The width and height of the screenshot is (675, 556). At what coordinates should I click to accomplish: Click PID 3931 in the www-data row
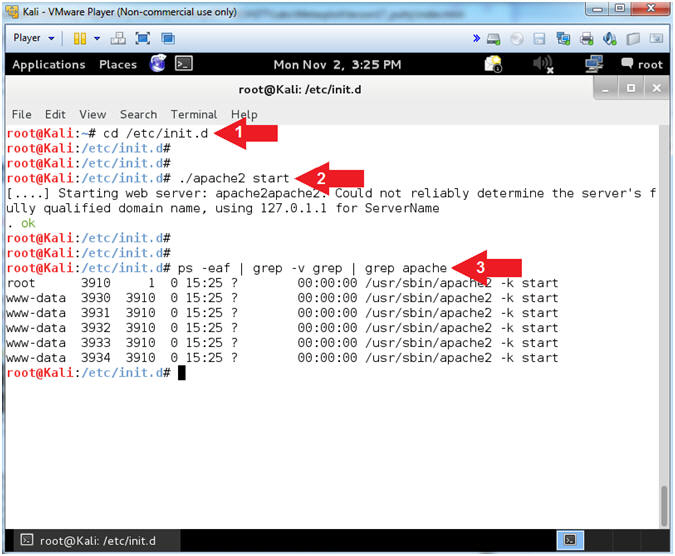point(96,313)
